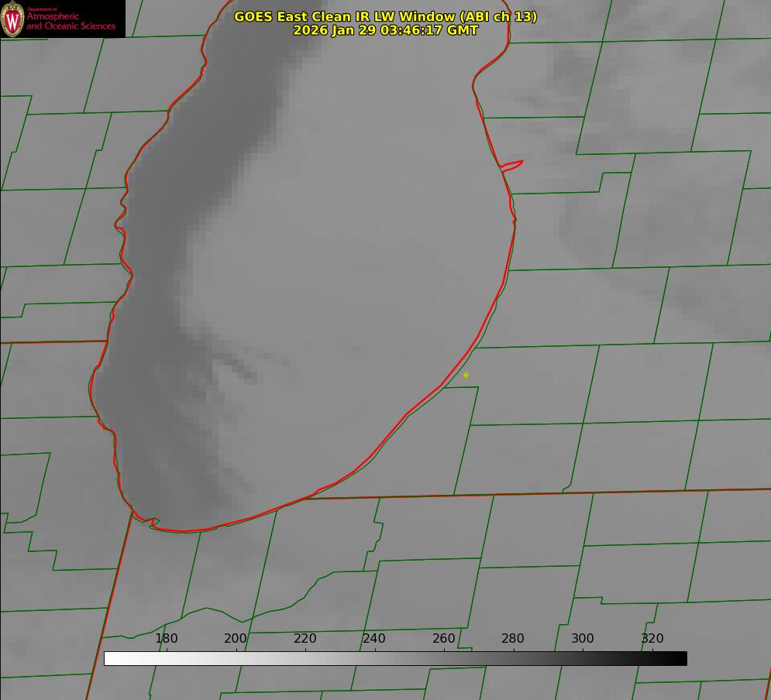The height and width of the screenshot is (700, 771).
Task: Click the 320 colorbar label
Action: coord(652,639)
